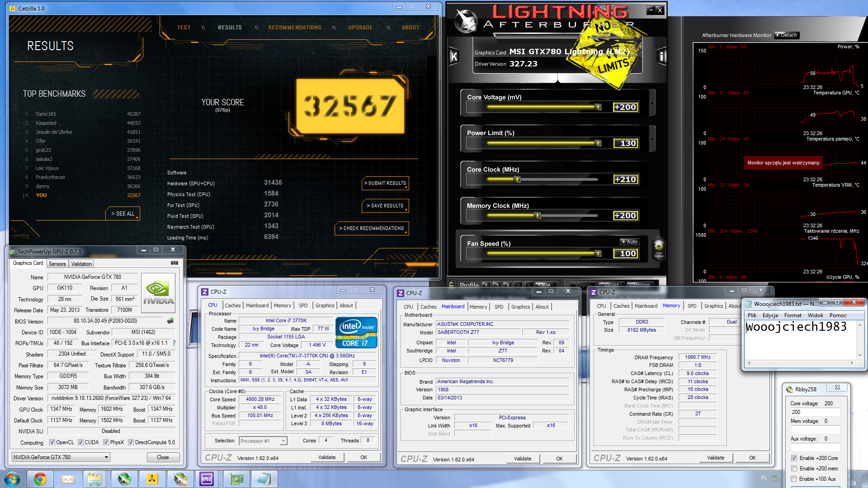
Task: Toggle the Enable +200 Core checkbox
Action: point(794,458)
